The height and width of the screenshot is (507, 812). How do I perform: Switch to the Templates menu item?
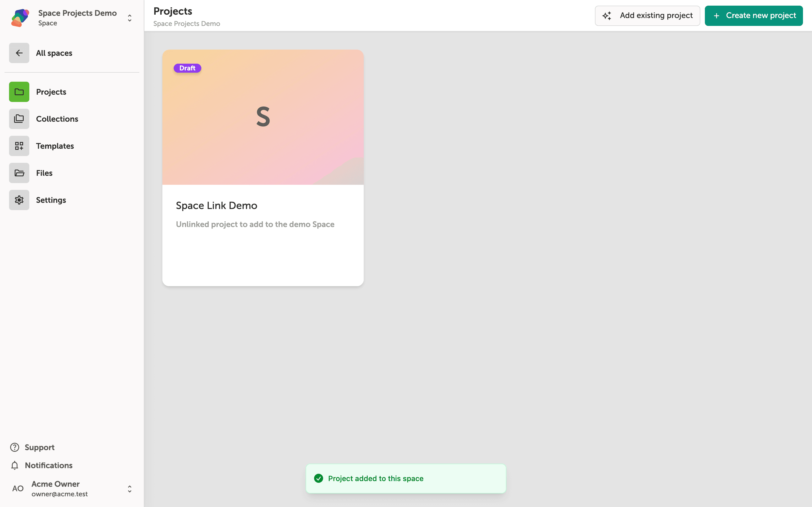(x=55, y=146)
